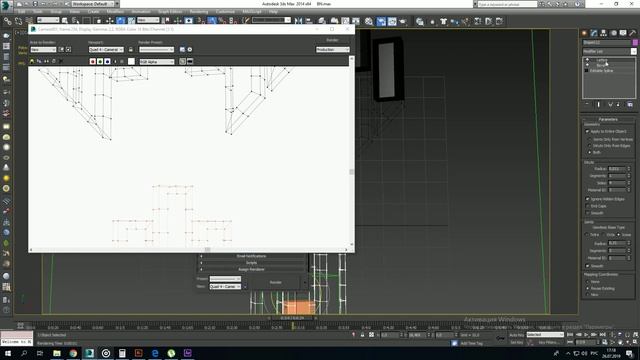Open the Customize menu
This screenshot has width=640, height=360.
click(225, 12)
